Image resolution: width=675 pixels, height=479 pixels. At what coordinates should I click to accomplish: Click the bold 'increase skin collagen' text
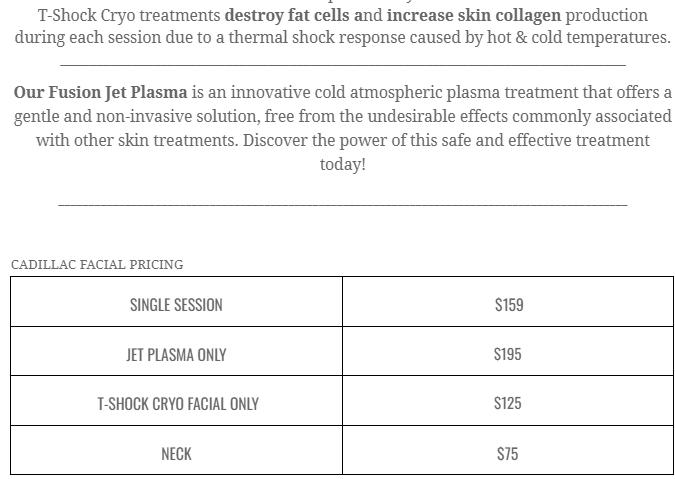(474, 15)
